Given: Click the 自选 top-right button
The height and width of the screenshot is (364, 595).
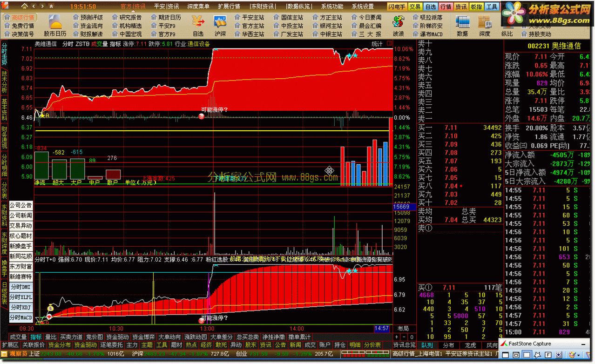Looking at the screenshot, I should pos(431,7).
